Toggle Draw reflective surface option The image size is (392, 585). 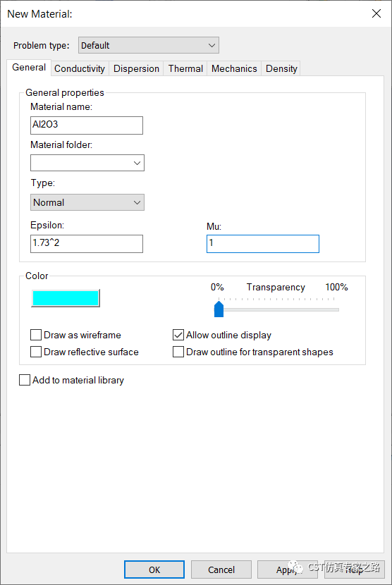36,352
